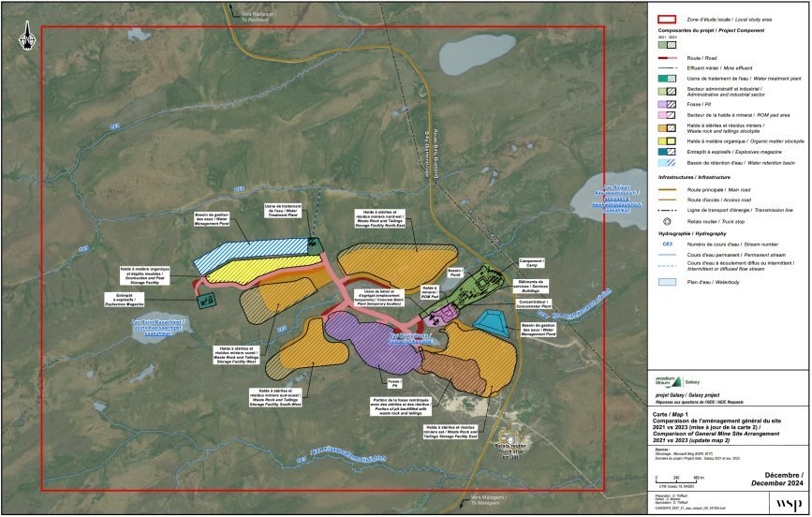Viewport: 812px width, 517px height.
Task: Click the brown backfilled pit portion polygon
Action: pyautogui.click(x=453, y=372)
